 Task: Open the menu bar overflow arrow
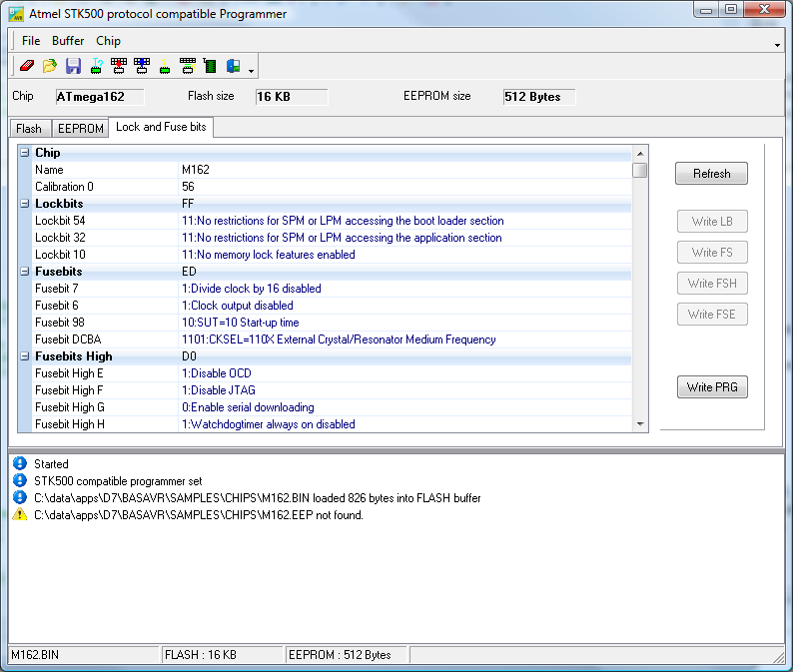(x=777, y=46)
